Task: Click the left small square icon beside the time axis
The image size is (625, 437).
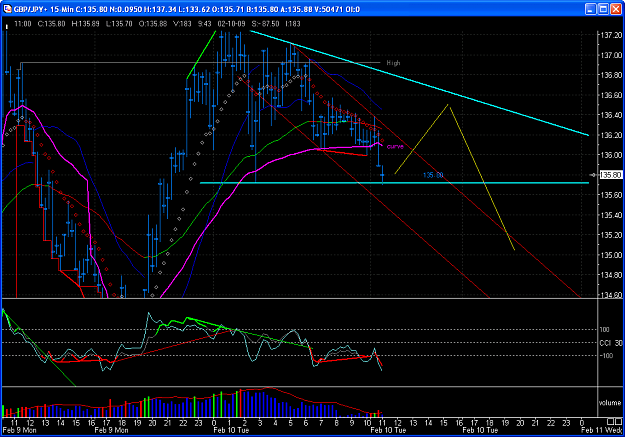Action: click(611, 422)
